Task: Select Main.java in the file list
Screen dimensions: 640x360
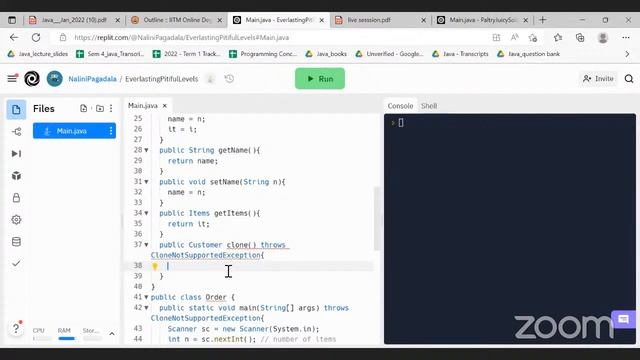Action: pos(74,131)
